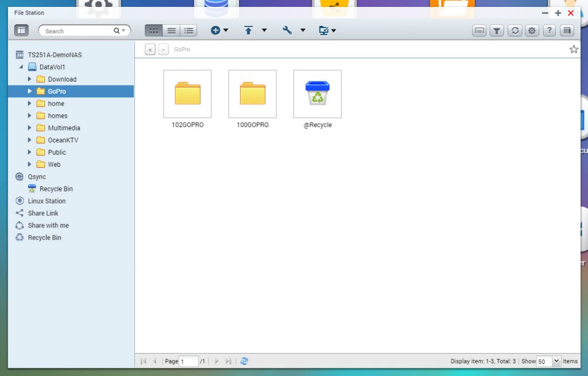Screen dimensions: 588x376
Task: Toggle the left folder panel button
Action: pyautogui.click(x=21, y=30)
